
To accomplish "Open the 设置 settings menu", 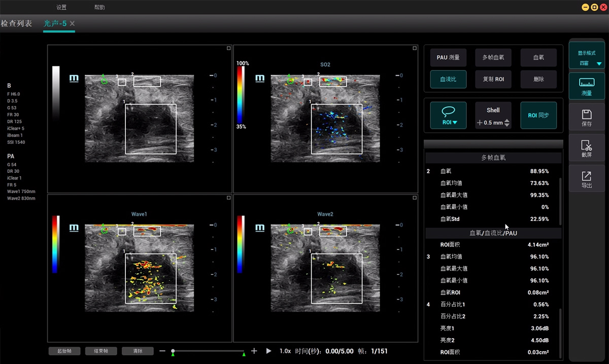I will point(61,7).
